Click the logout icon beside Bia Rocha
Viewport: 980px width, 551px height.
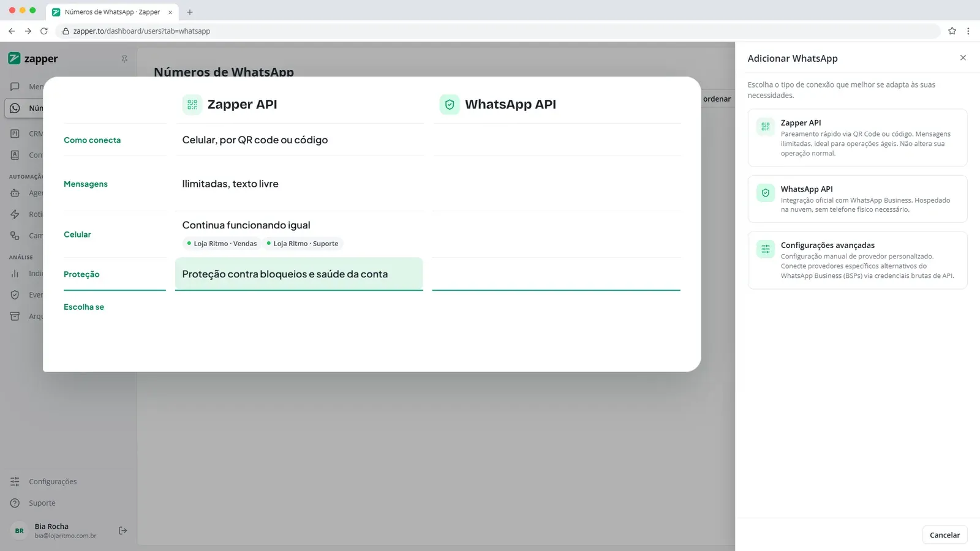point(123,531)
